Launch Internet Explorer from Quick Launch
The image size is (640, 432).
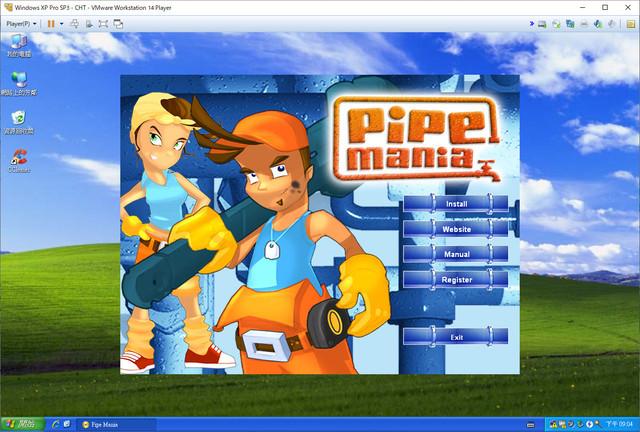[x=56, y=425]
